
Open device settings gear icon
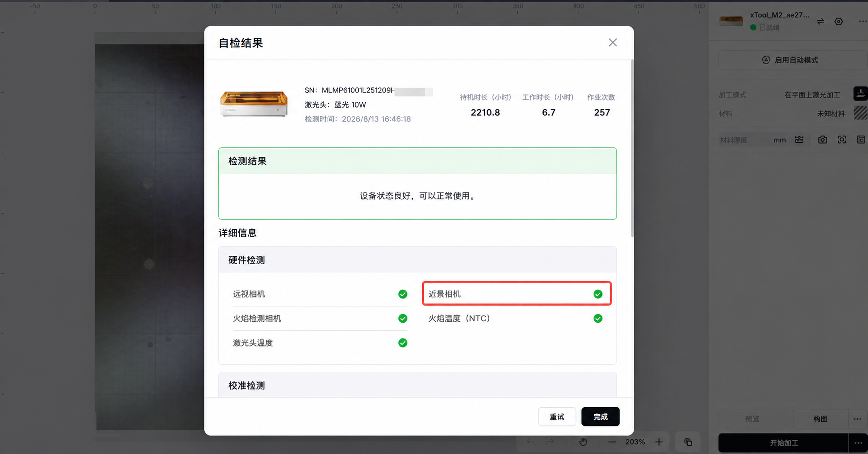tap(839, 21)
